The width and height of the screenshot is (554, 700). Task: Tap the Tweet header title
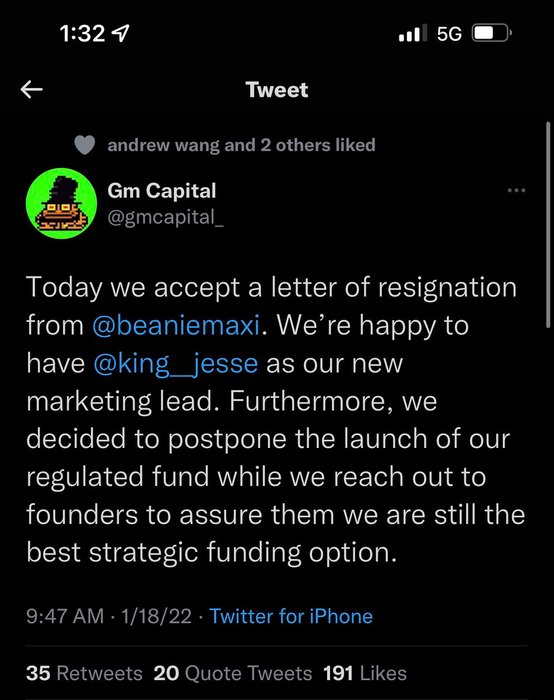pyautogui.click(x=277, y=90)
